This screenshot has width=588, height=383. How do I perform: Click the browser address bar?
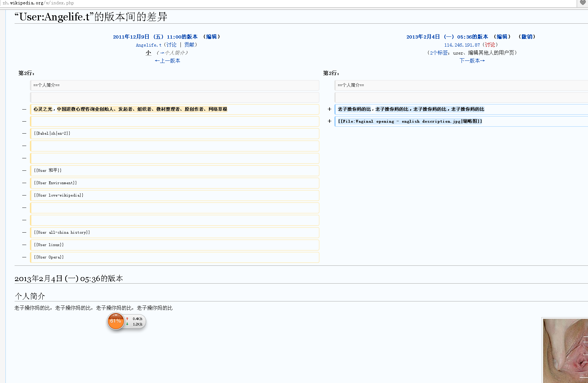coord(109,3)
